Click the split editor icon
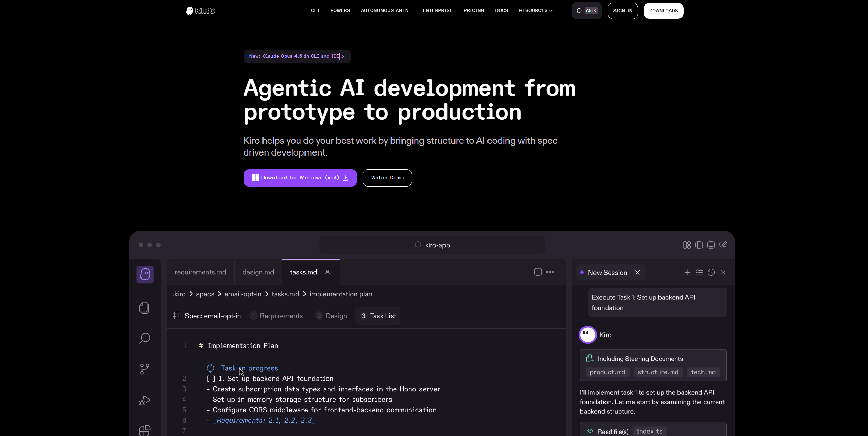 tap(538, 272)
